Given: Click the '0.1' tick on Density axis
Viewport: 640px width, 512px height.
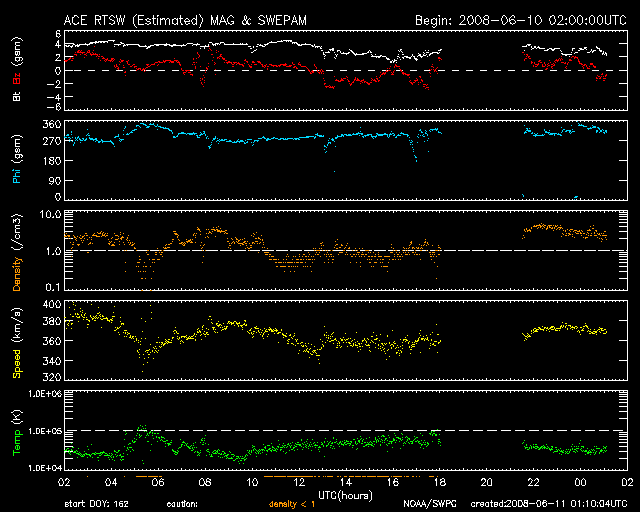Looking at the screenshot, I should click(x=53, y=287).
